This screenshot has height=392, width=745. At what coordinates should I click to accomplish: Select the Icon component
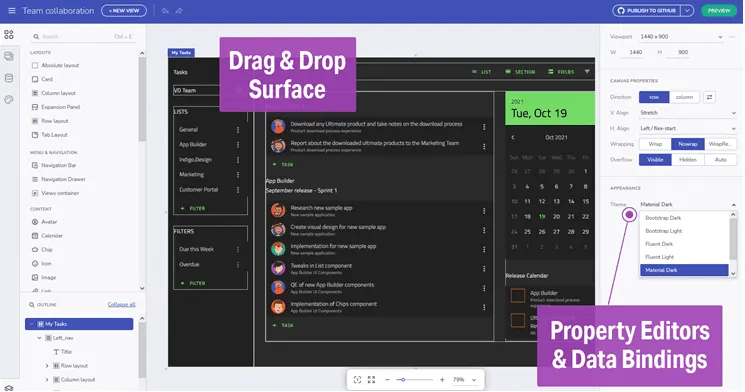(x=41, y=263)
